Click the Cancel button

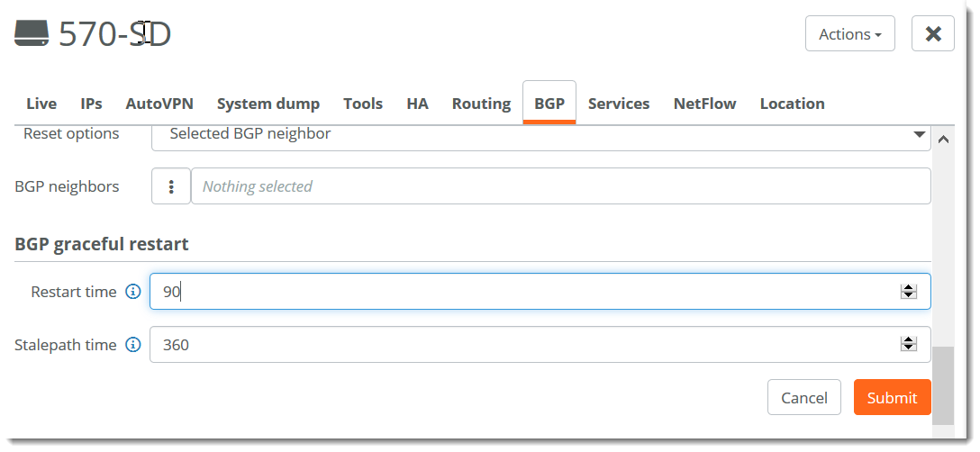point(803,397)
